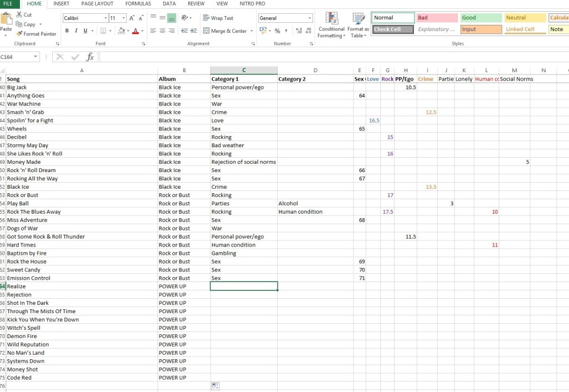Open the Name Box dropdown arrow
Image resolution: width=569 pixels, height=392 pixels.
point(36,57)
